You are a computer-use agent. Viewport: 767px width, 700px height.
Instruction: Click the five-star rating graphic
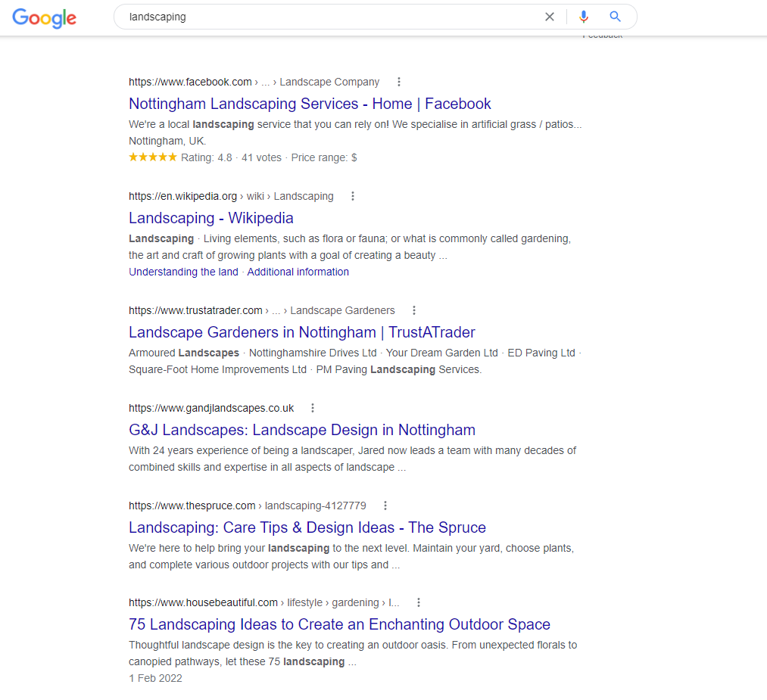(153, 157)
